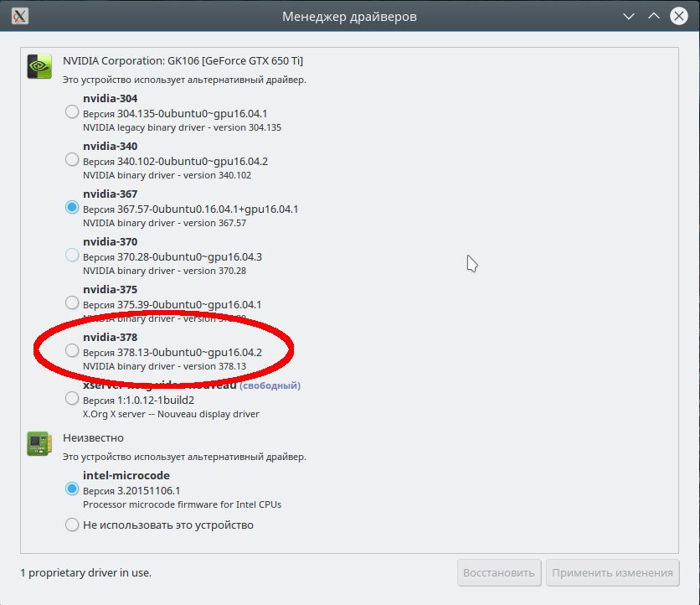Click the 'nvidia-370' driver name
The image size is (700, 605).
tap(111, 241)
